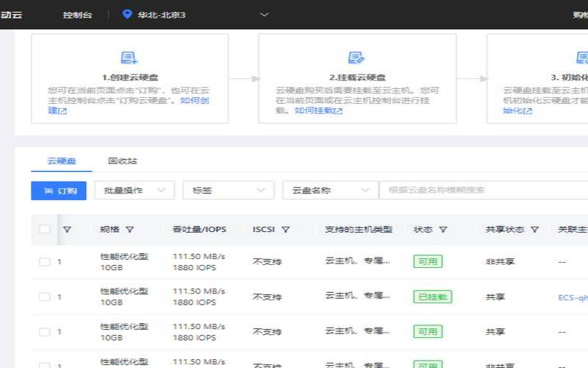Screen dimensions: 588x368
Task: Click the filter icon next to header checkbox
Action: point(67,230)
